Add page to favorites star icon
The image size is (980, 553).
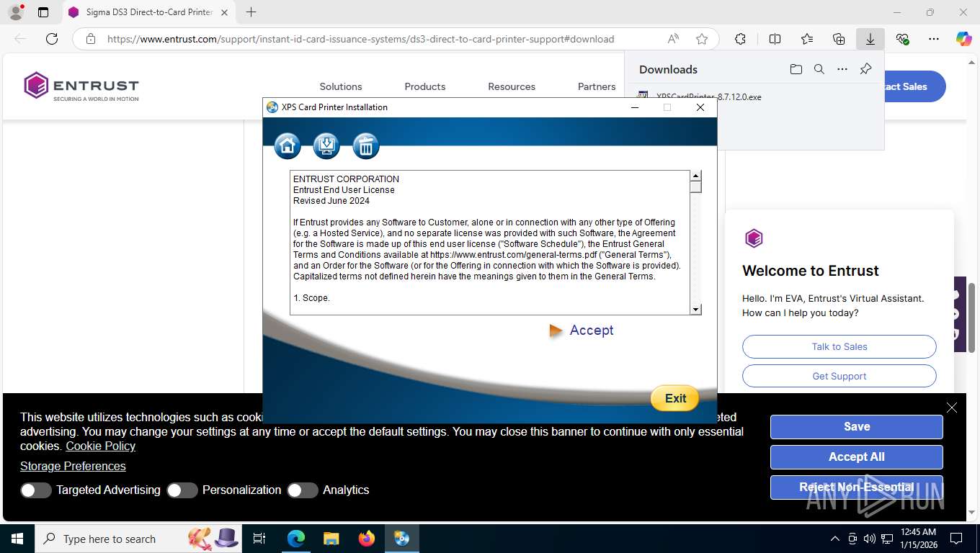pos(702,39)
